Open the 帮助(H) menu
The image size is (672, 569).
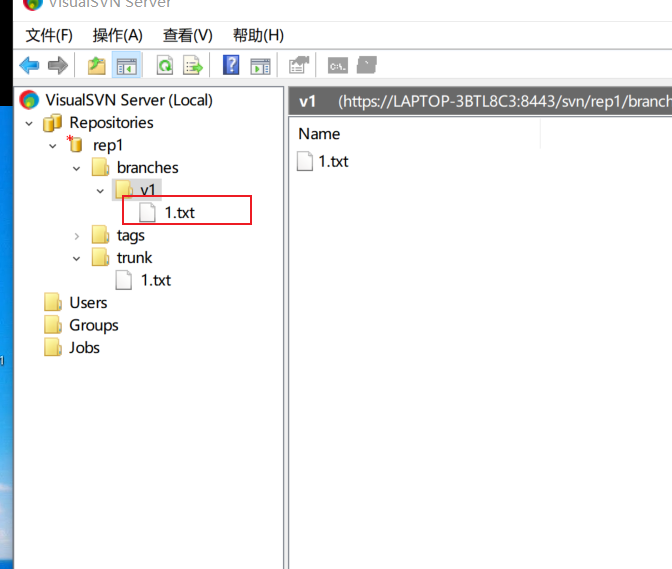click(x=258, y=35)
